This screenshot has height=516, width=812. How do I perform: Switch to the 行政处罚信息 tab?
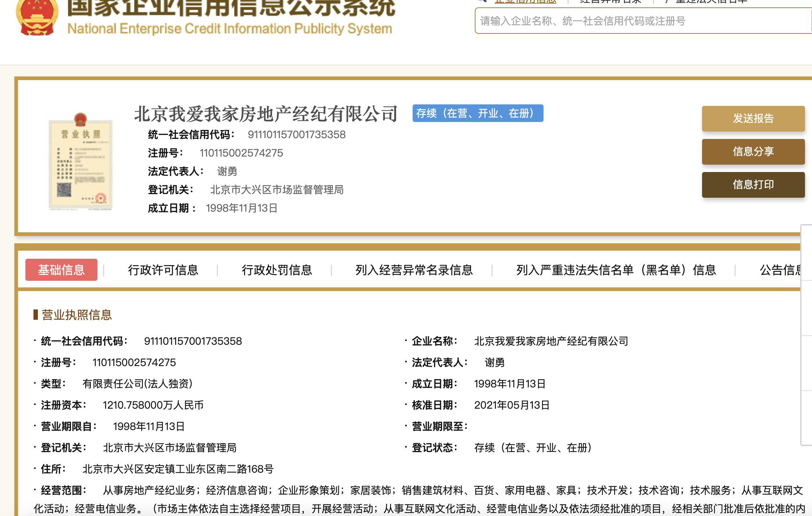(x=278, y=270)
